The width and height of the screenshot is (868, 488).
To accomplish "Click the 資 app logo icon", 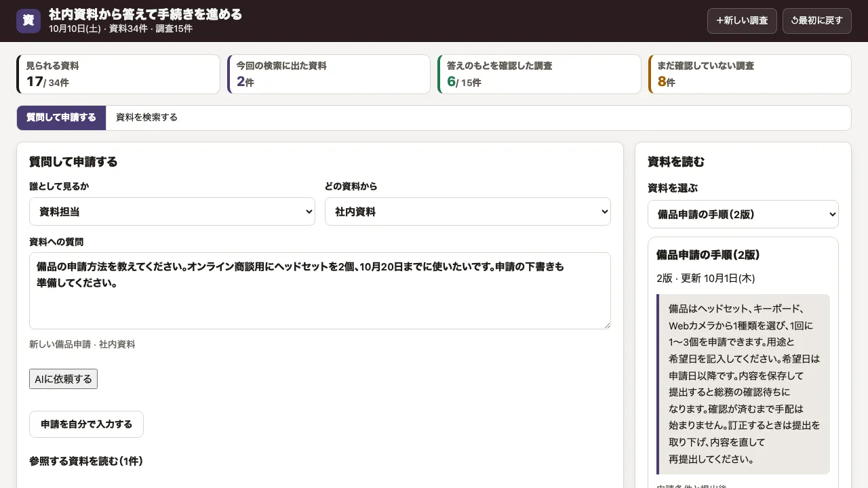I will point(28,21).
